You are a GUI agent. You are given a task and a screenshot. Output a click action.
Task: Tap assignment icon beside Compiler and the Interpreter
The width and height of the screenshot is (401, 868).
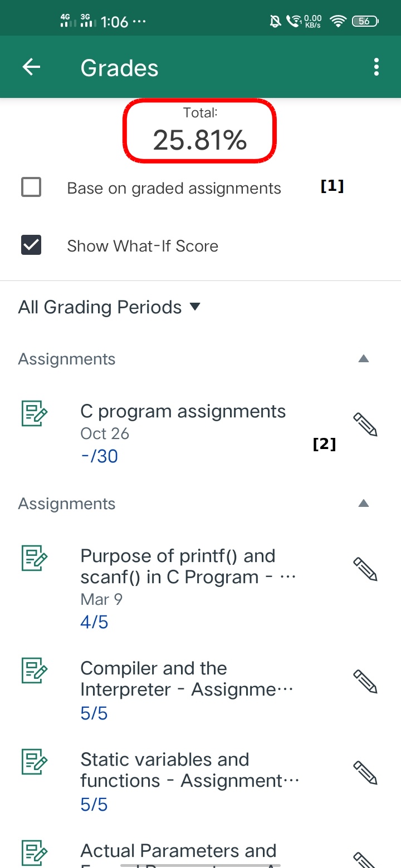35,670
